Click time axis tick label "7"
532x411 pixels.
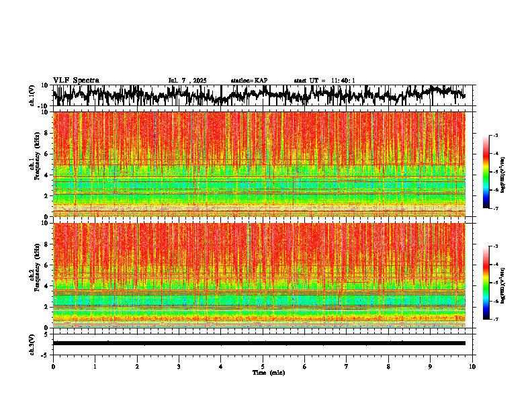click(x=347, y=367)
